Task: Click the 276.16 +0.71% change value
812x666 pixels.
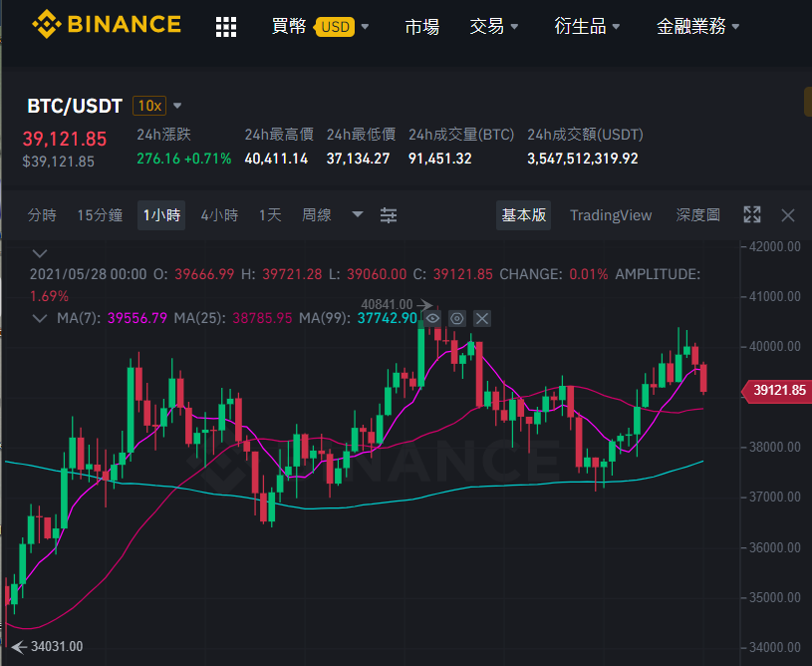Action: (184, 159)
